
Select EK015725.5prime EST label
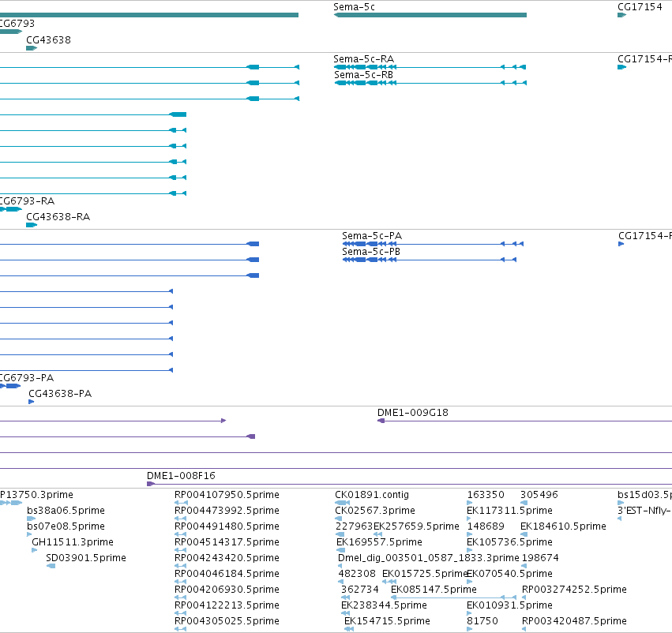(x=425, y=574)
